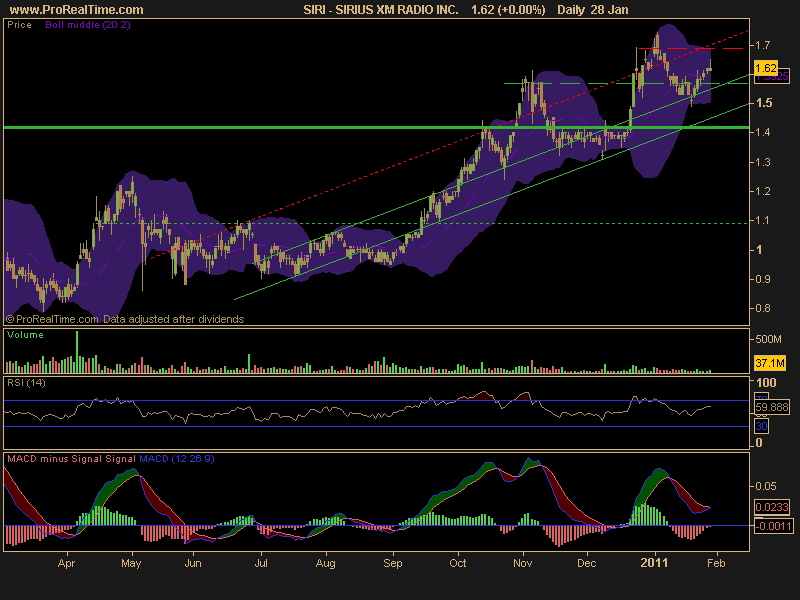This screenshot has width=800, height=600.
Task: Select the Volume panel label
Action: pyautogui.click(x=25, y=335)
